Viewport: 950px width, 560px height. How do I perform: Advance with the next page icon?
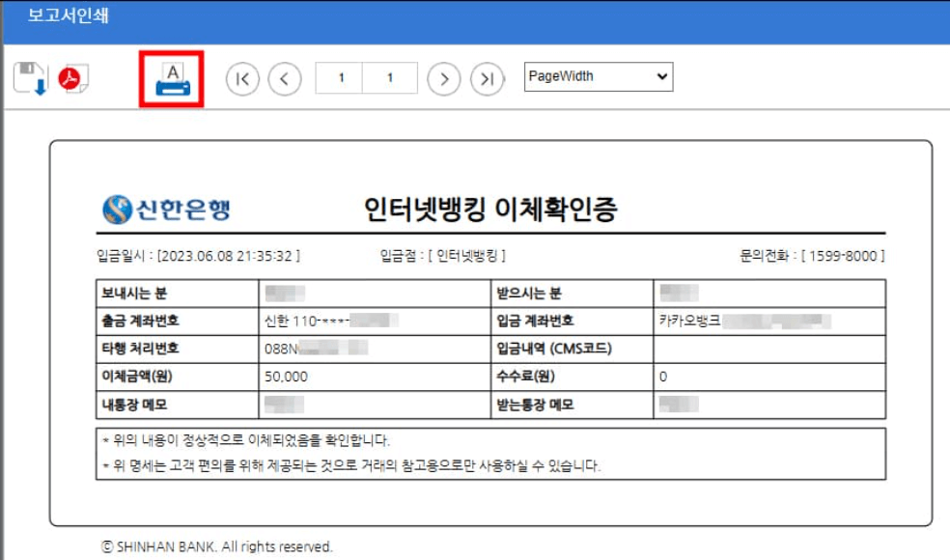click(443, 77)
